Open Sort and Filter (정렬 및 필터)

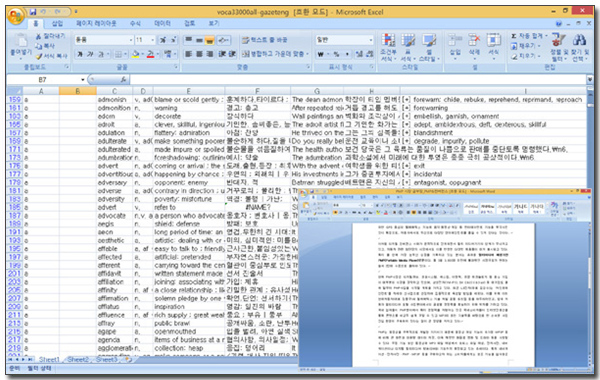click(x=559, y=48)
